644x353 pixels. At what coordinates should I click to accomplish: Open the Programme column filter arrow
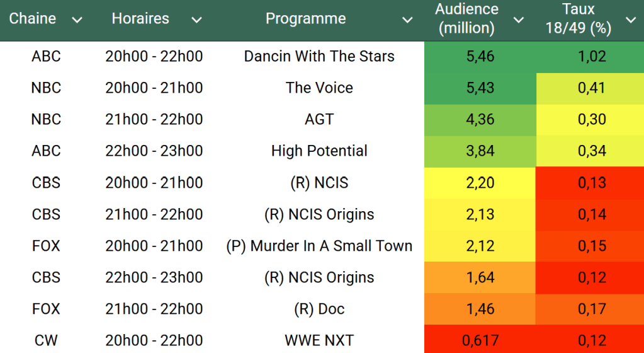(x=407, y=20)
